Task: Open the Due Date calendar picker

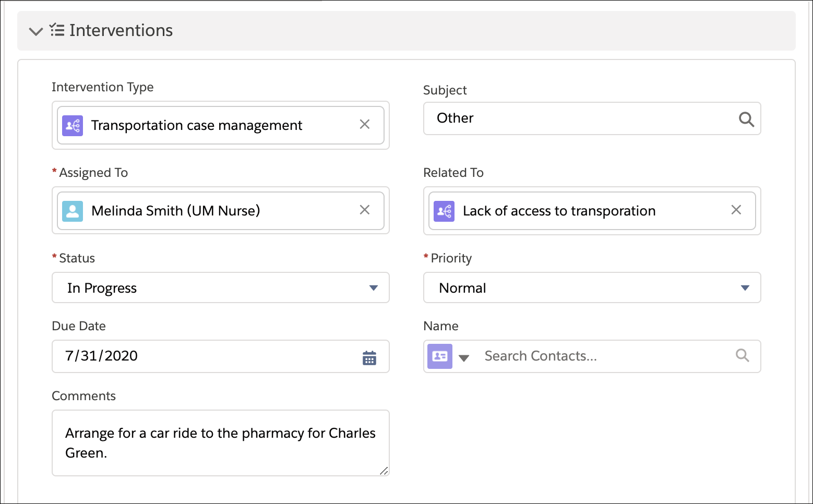Action: point(369,358)
